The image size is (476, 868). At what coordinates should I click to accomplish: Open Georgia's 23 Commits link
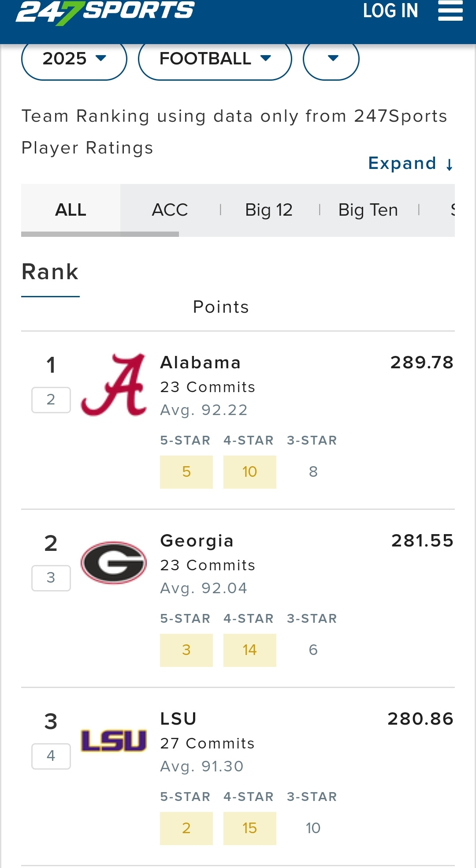[x=208, y=565]
